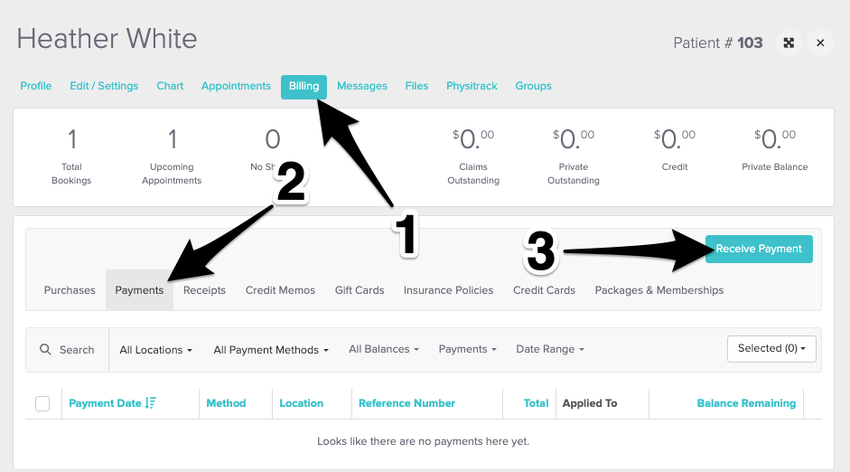Expand the Selected (0) dropdown

[772, 348]
